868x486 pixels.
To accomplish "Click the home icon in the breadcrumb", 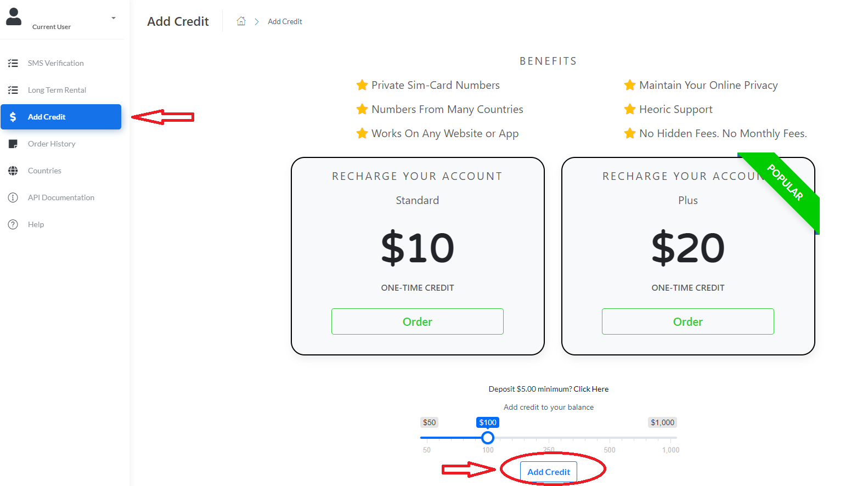I will tap(241, 21).
